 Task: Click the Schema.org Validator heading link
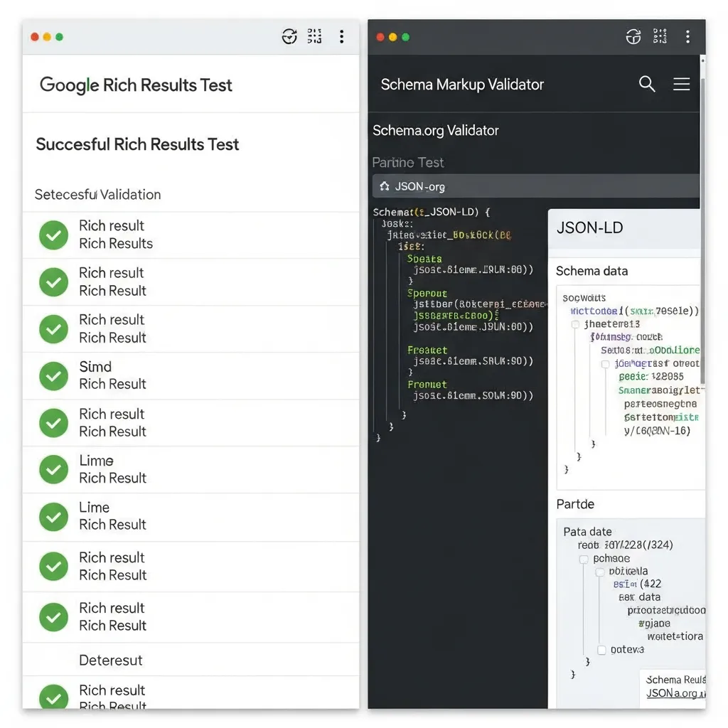point(436,130)
